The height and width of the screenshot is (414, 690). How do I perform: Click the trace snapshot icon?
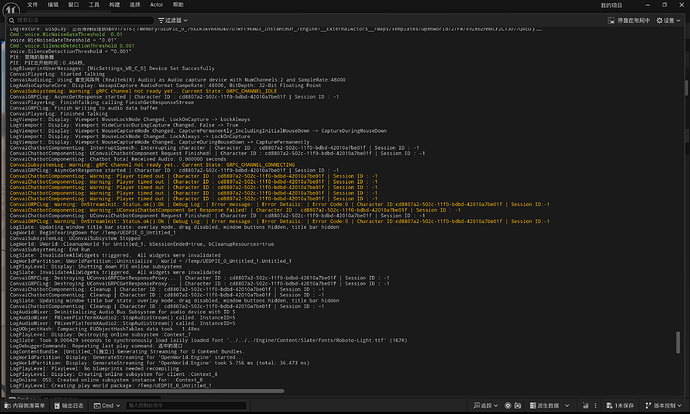(x=518, y=406)
